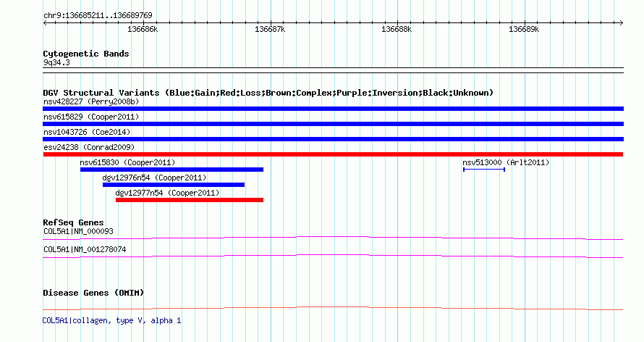Click the nsv428227 (Perry2008b) label
Screen dimensions: 644x342
tap(91, 101)
